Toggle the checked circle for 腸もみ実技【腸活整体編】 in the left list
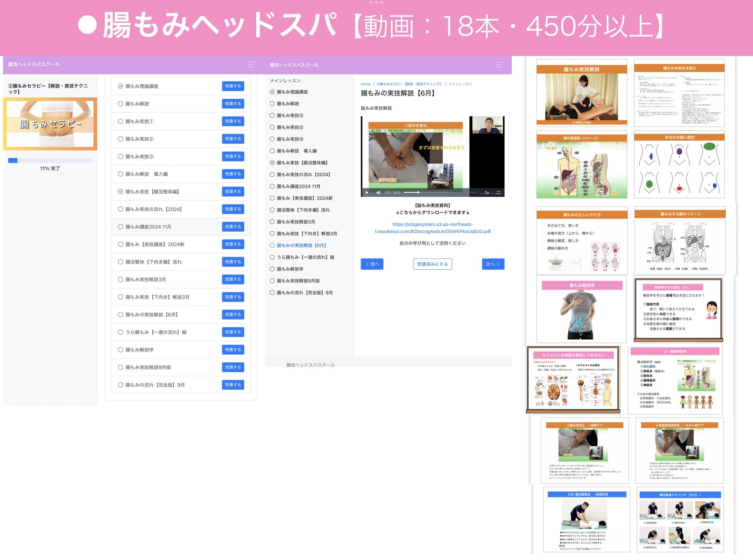The image size is (753, 560). [x=120, y=192]
